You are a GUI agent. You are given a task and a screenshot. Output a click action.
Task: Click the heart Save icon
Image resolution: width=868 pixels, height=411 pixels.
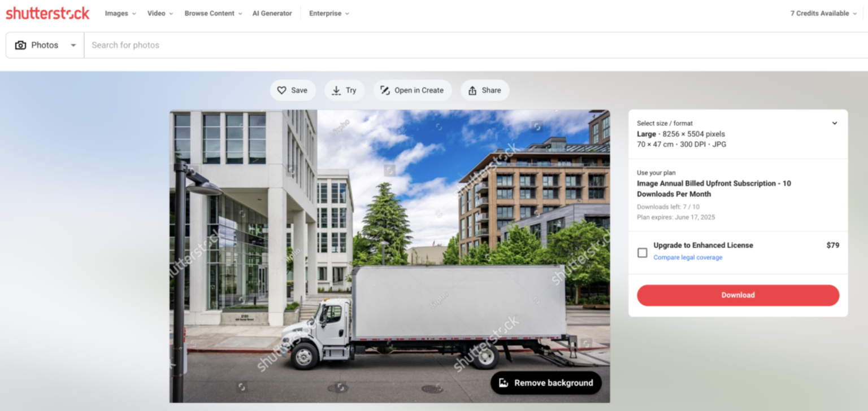click(282, 90)
